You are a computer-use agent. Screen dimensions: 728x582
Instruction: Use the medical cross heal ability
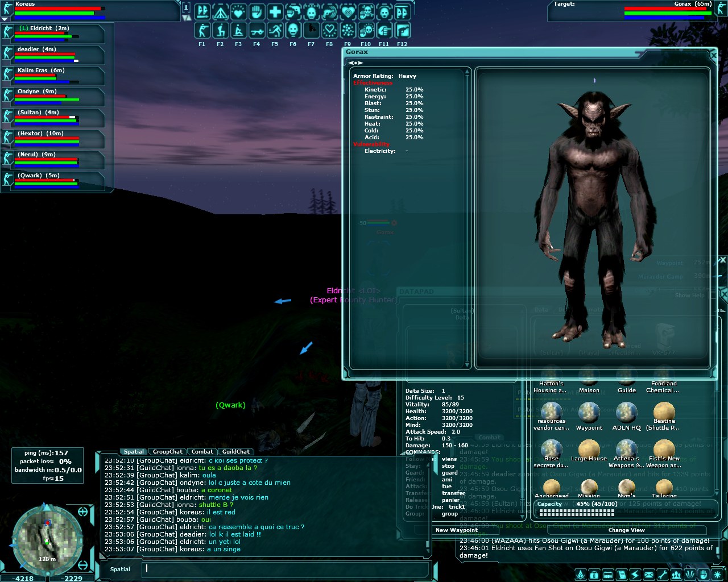275,12
